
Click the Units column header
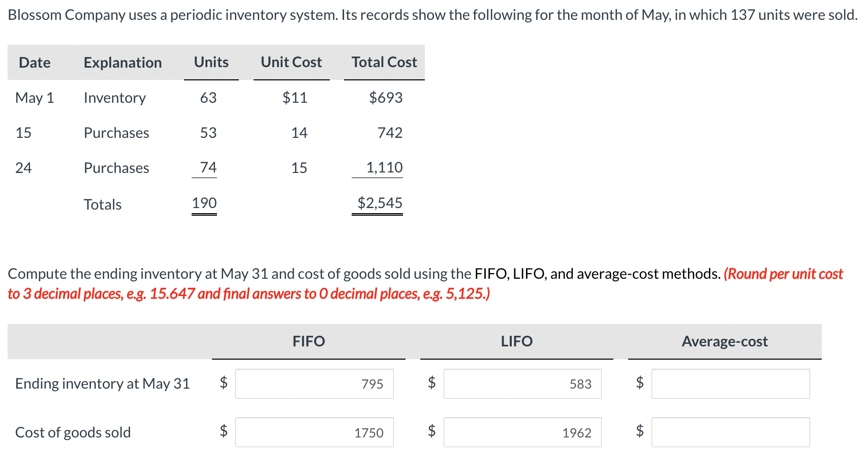pyautogui.click(x=210, y=62)
